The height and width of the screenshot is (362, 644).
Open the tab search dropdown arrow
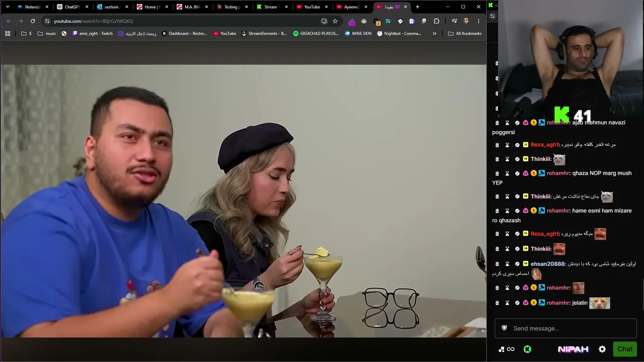[8, 7]
